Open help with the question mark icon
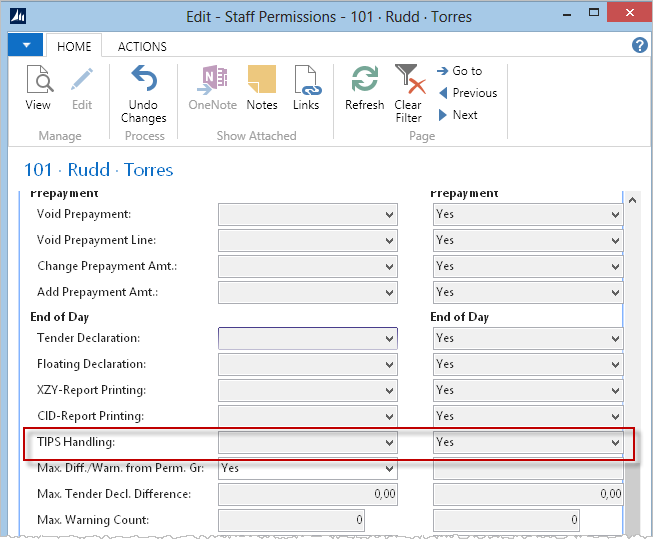This screenshot has width=654, height=541. [640, 46]
